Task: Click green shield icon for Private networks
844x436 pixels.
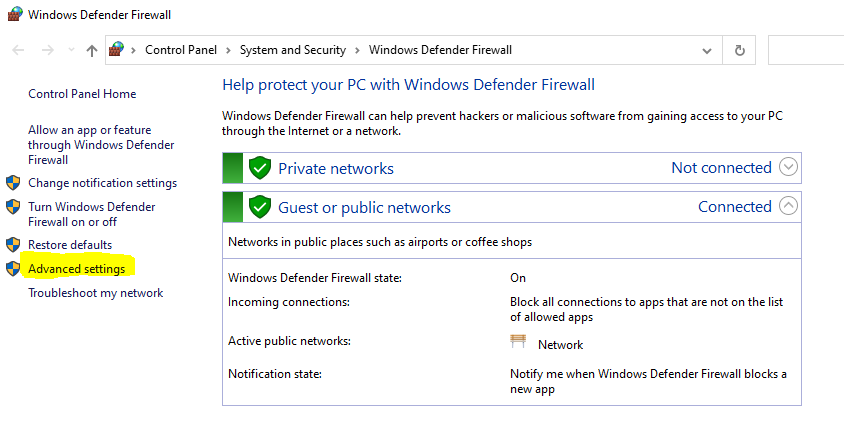Action: click(260, 168)
